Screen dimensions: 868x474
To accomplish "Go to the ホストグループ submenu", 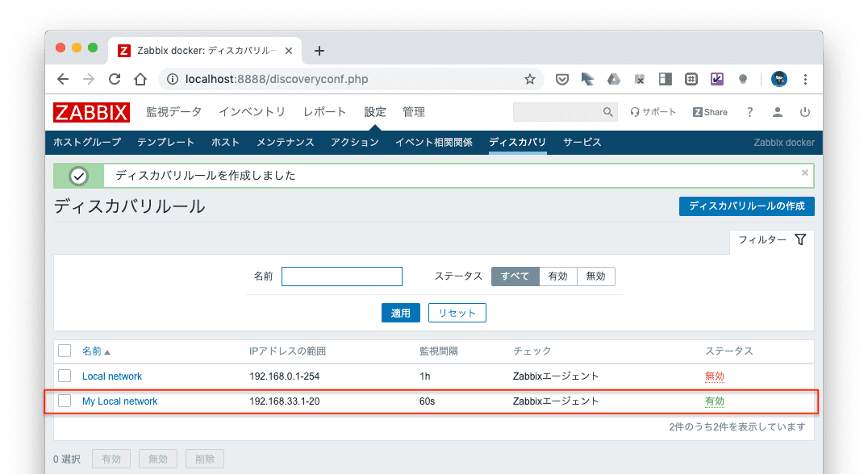I will coord(87,142).
